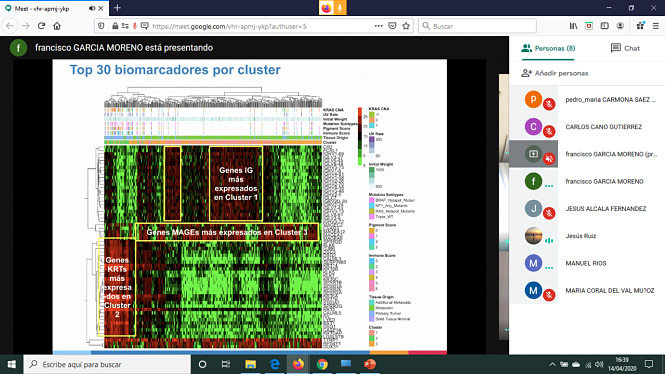665x374 pixels.
Task: Click Jesús Ruiz participant thumbnail
Action: 533,236
